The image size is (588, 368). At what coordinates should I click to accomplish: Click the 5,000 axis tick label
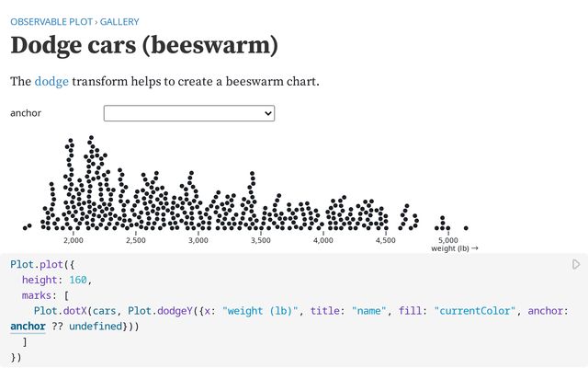[447, 240]
